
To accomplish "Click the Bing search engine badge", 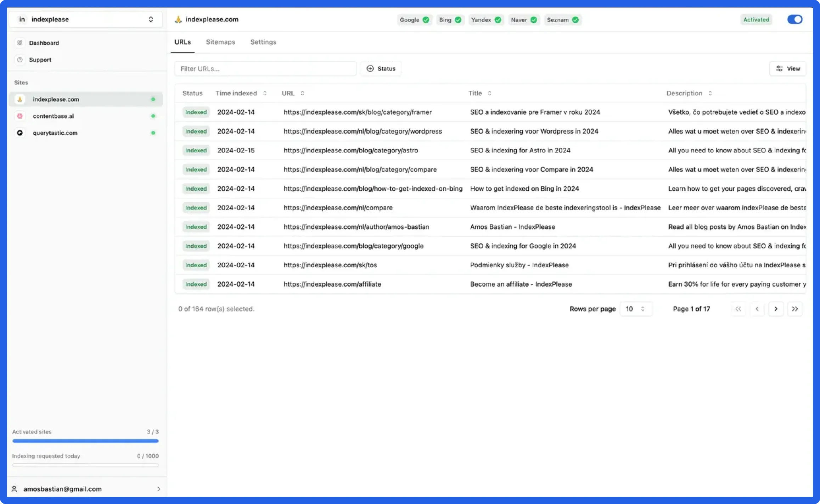I will pyautogui.click(x=450, y=20).
